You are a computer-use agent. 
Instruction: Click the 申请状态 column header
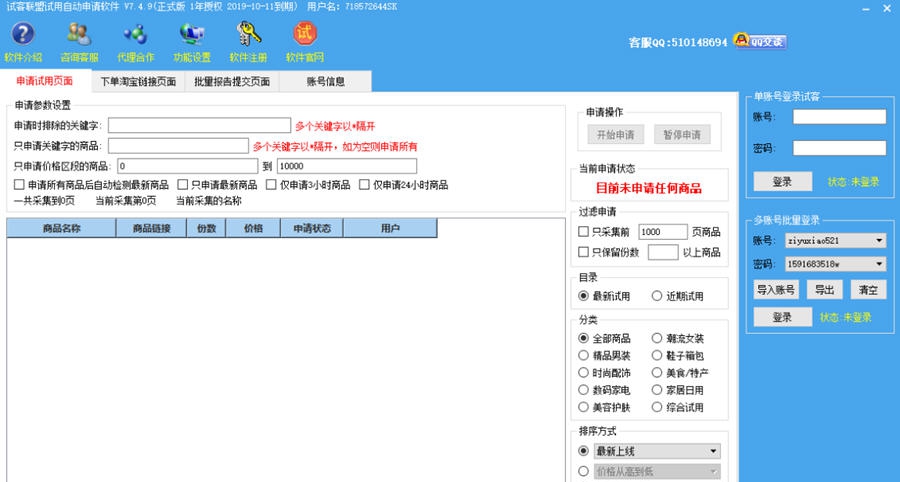[x=312, y=228]
